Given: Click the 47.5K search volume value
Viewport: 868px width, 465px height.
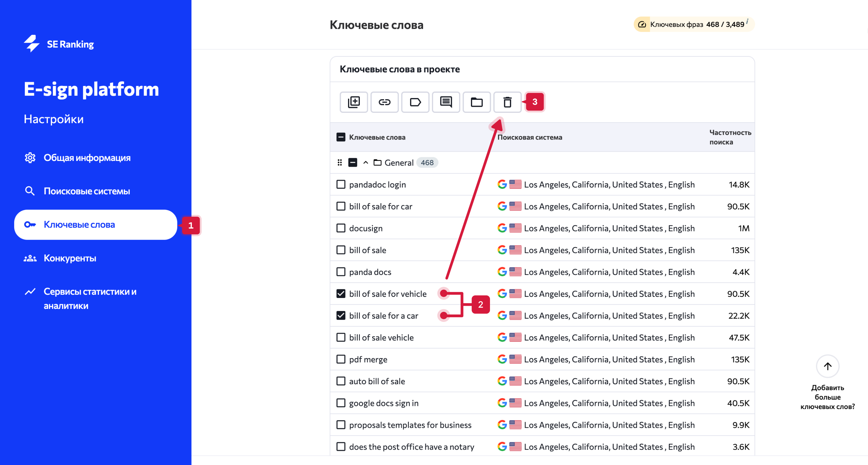Looking at the screenshot, I should [x=739, y=337].
